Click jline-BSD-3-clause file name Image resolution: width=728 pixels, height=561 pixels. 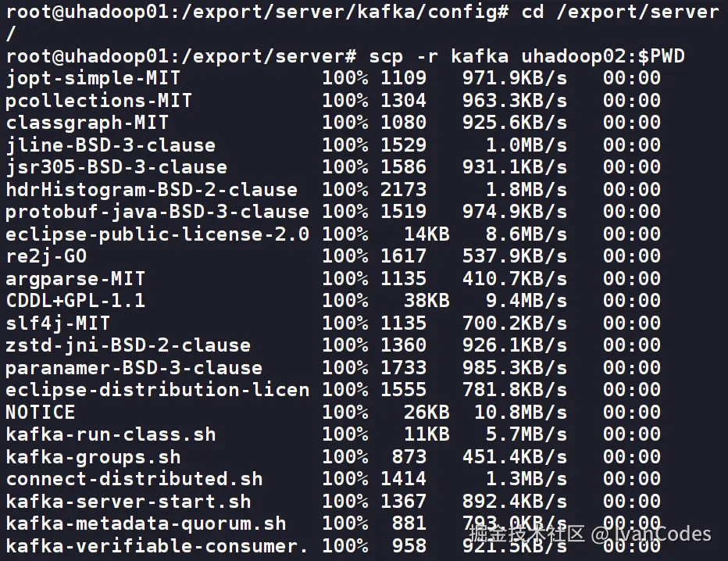[x=110, y=145]
